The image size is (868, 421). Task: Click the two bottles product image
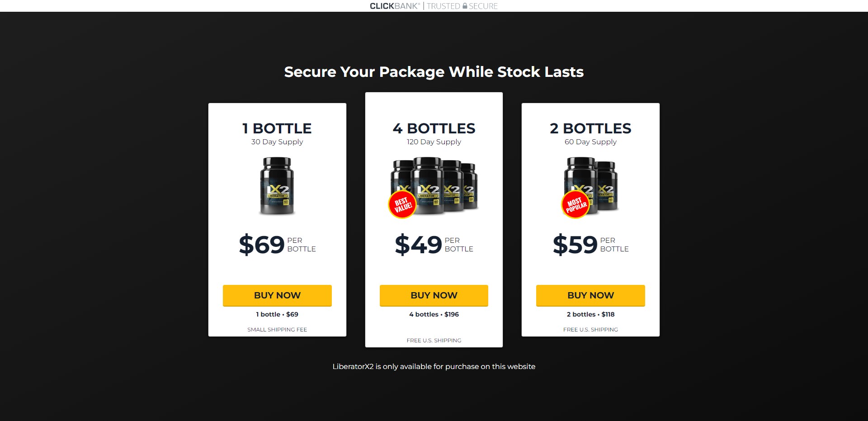click(x=597, y=183)
